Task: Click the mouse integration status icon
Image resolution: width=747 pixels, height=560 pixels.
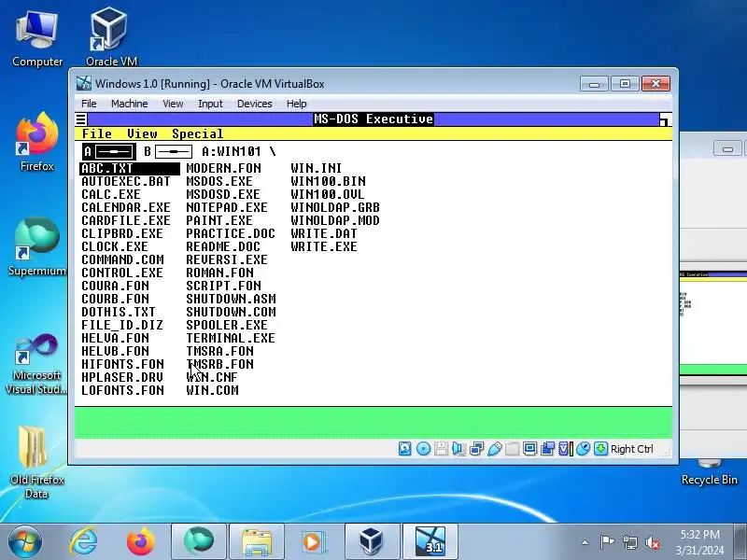Action: click(583, 449)
